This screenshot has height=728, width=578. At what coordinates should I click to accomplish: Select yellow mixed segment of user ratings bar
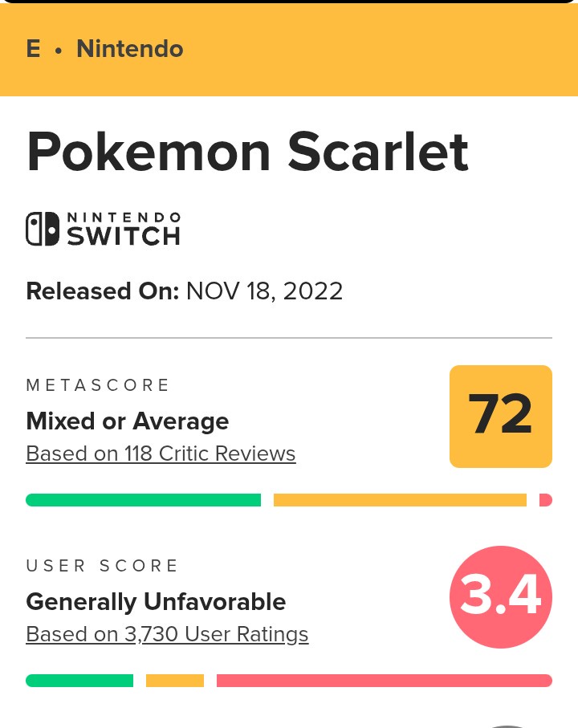tap(175, 681)
